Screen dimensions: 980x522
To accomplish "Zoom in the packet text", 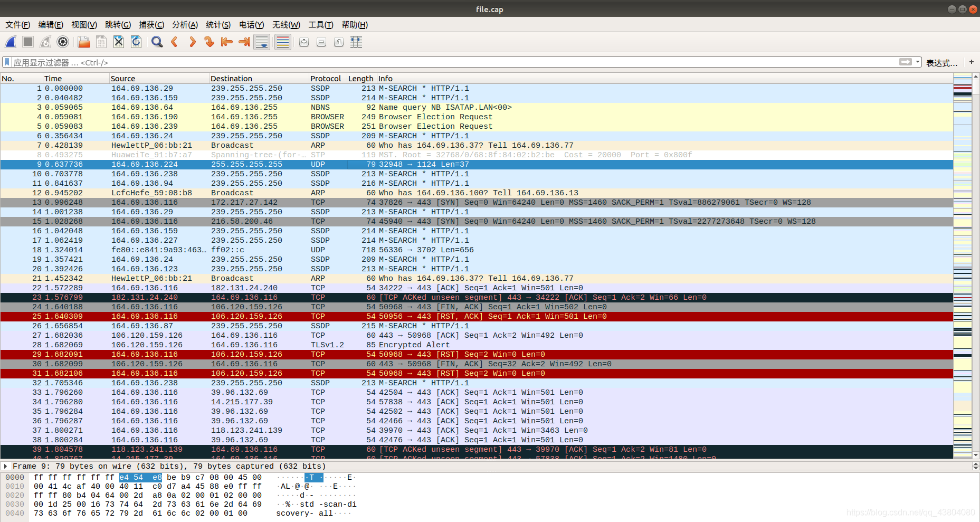I will coord(304,42).
